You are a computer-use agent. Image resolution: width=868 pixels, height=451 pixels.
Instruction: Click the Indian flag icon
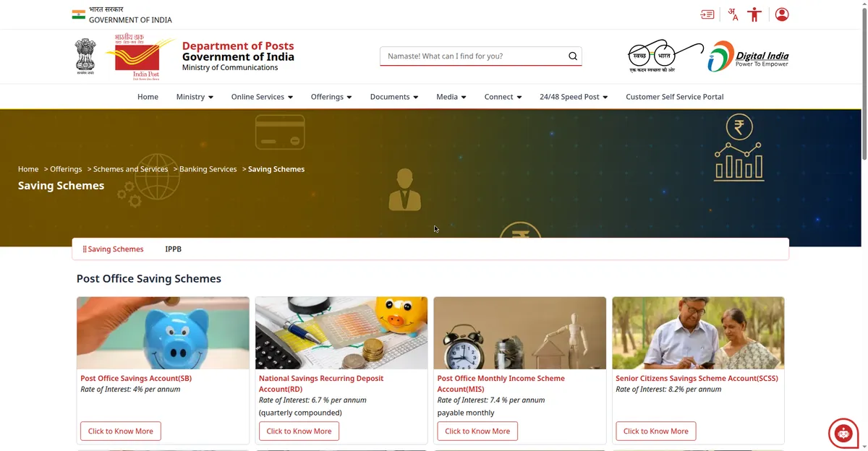pos(79,14)
